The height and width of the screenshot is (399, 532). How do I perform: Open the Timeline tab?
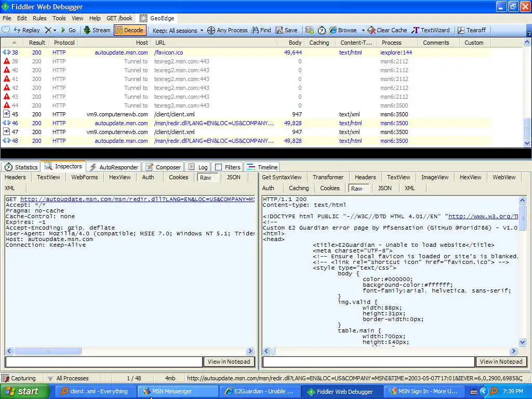(x=262, y=167)
